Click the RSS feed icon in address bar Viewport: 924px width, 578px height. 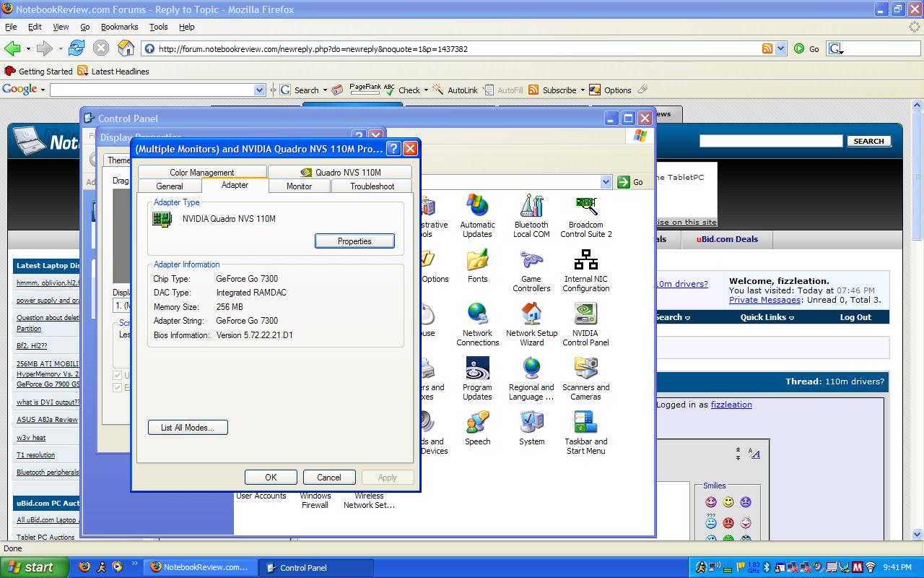coord(767,48)
